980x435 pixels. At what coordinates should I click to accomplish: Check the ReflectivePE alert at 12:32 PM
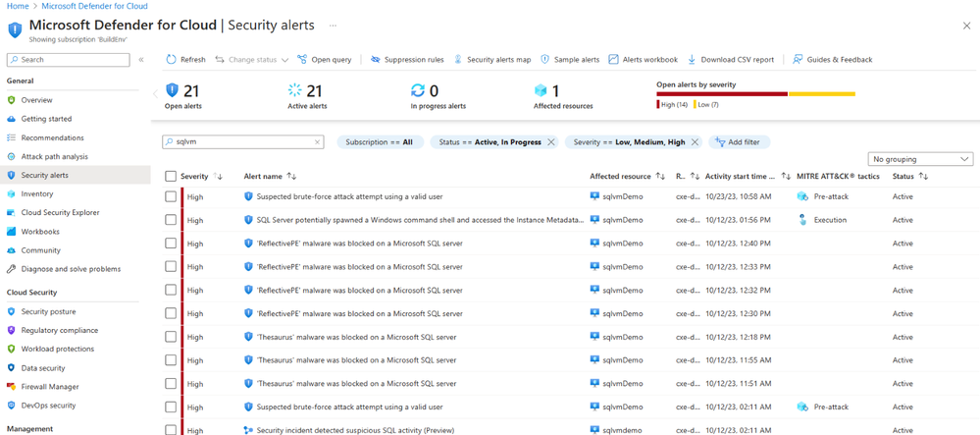click(x=171, y=290)
